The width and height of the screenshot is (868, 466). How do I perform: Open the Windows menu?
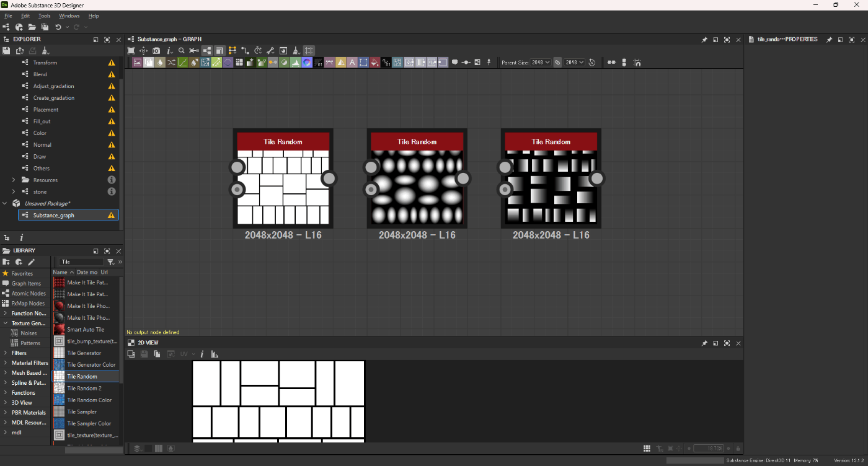tap(69, 15)
